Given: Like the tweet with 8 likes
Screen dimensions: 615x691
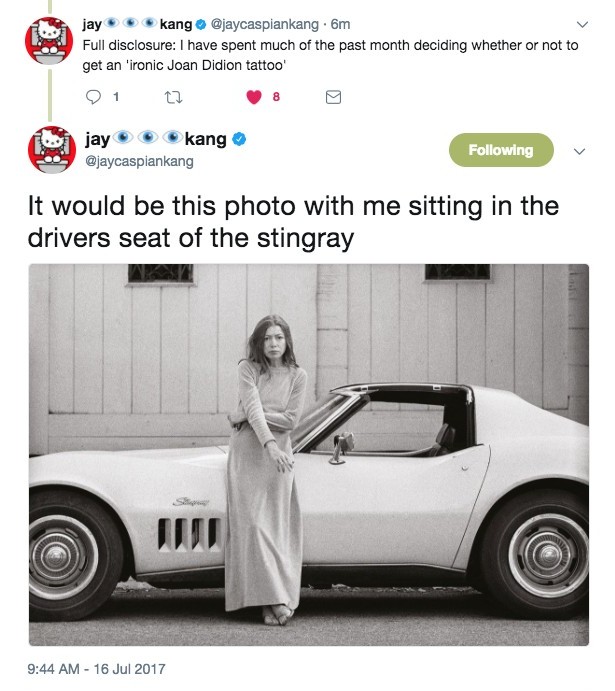Looking at the screenshot, I should click(x=255, y=97).
